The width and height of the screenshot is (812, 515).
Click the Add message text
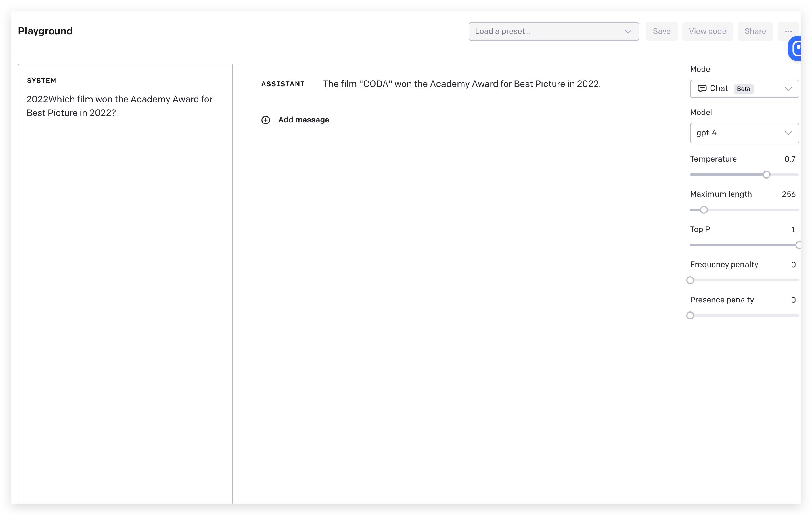[x=304, y=120]
